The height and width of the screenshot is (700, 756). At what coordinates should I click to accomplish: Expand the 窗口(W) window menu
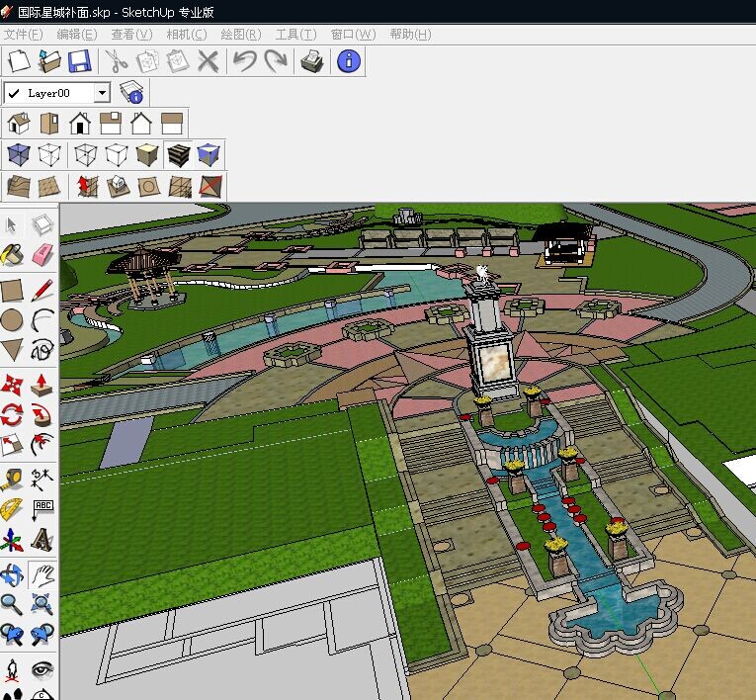tap(353, 34)
